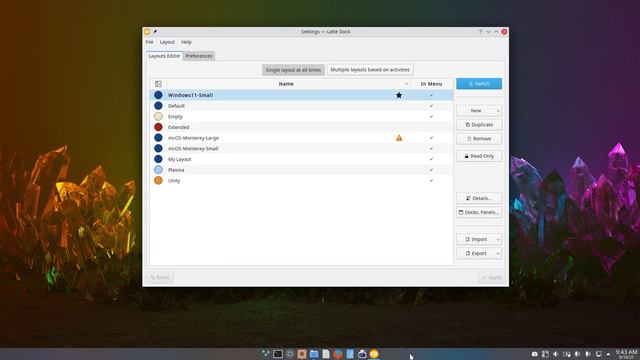This screenshot has width=640, height=360.
Task: Select Single layout at all times
Action: coord(293,70)
